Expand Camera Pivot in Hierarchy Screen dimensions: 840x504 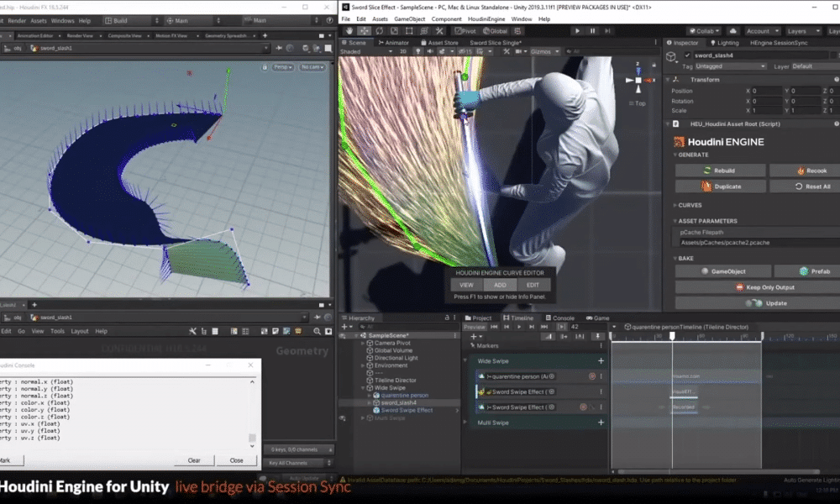pyautogui.click(x=363, y=343)
